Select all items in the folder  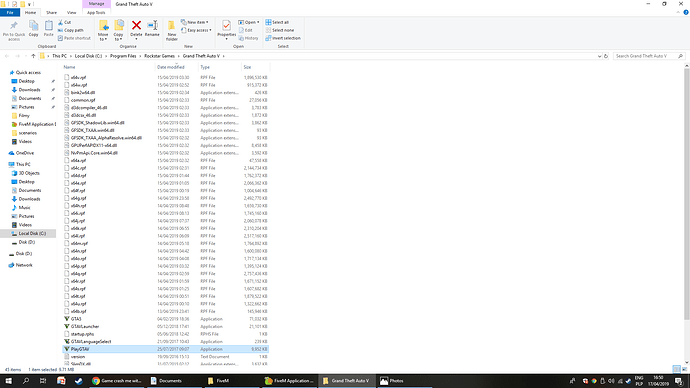[277, 22]
